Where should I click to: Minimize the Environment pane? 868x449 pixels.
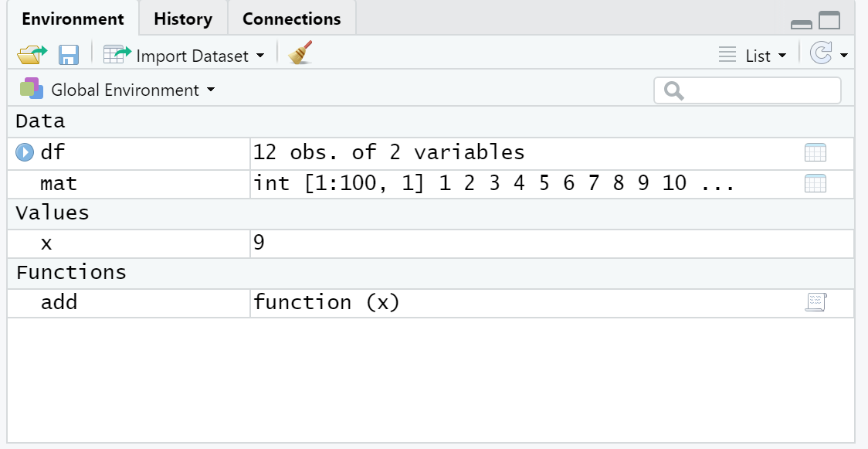[x=802, y=24]
